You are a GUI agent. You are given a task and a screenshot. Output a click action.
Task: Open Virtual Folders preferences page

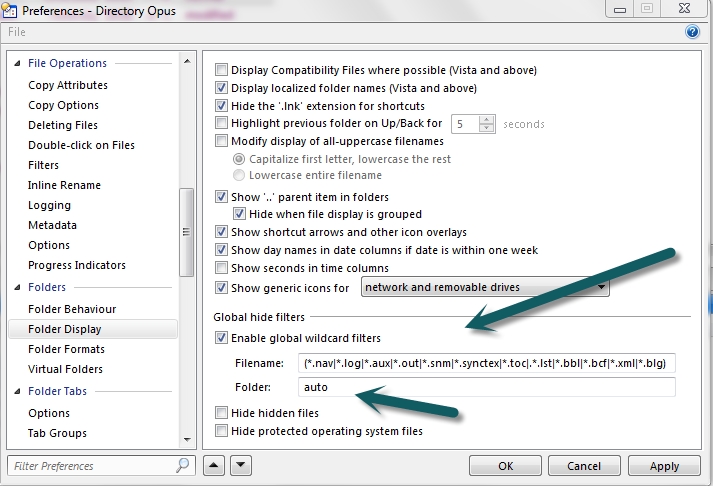(x=65, y=369)
